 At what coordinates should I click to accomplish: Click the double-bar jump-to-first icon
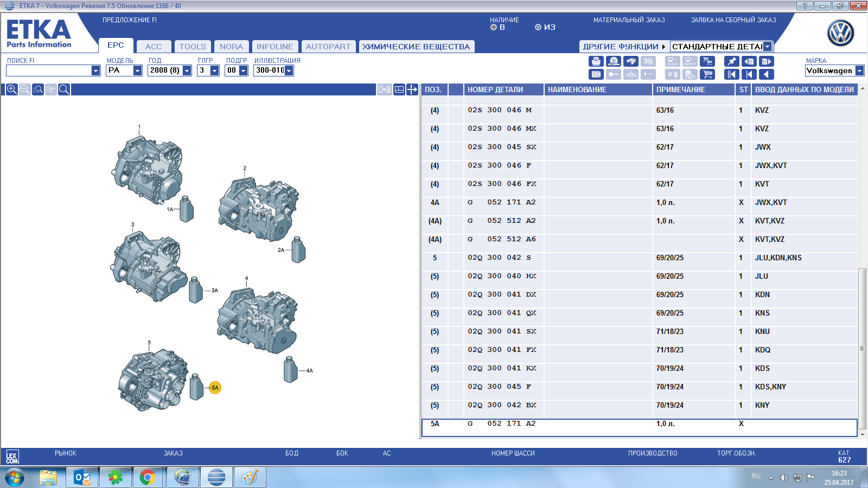click(732, 74)
